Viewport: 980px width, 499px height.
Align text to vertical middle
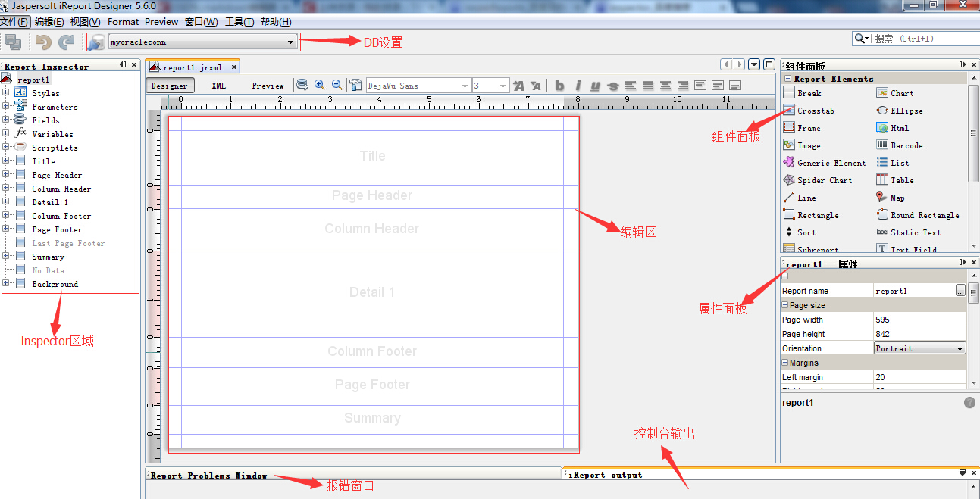(x=717, y=86)
